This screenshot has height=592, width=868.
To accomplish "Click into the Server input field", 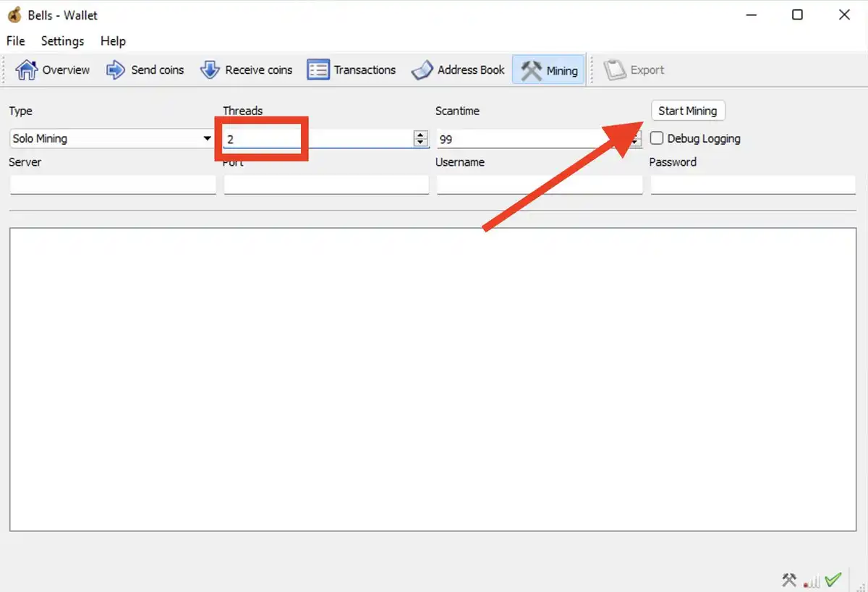I will [113, 185].
